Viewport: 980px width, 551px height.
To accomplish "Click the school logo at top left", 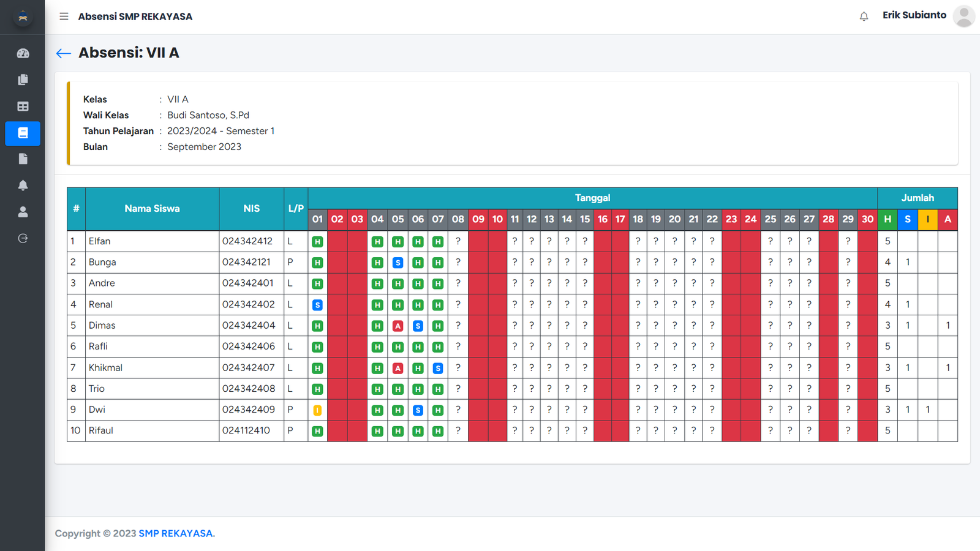I will tap(23, 17).
